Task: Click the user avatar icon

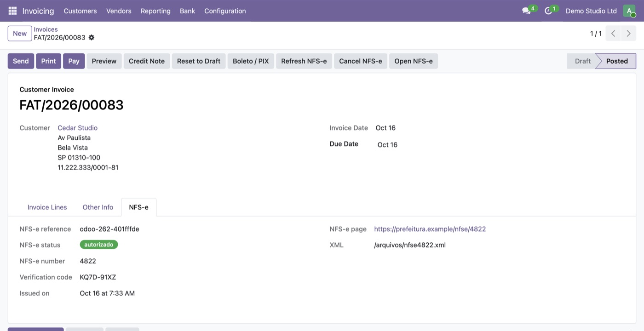Action: coord(629,11)
